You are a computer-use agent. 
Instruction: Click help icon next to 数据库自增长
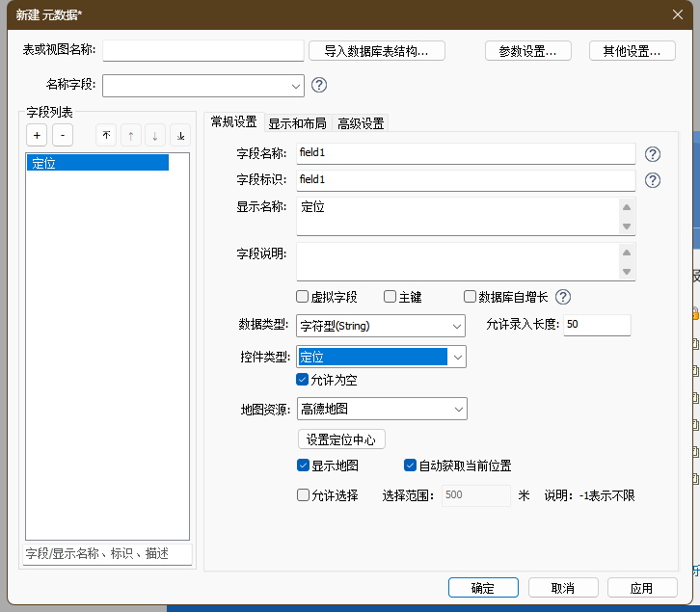563,297
